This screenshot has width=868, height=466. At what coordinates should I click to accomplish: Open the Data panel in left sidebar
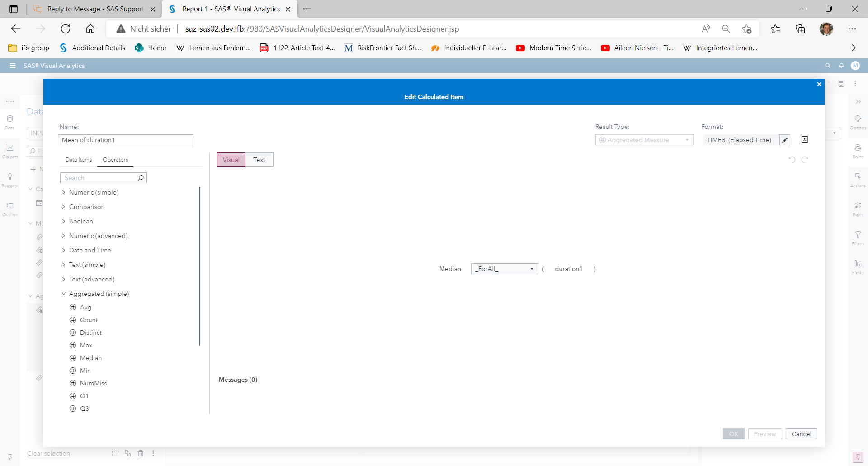coord(9,121)
